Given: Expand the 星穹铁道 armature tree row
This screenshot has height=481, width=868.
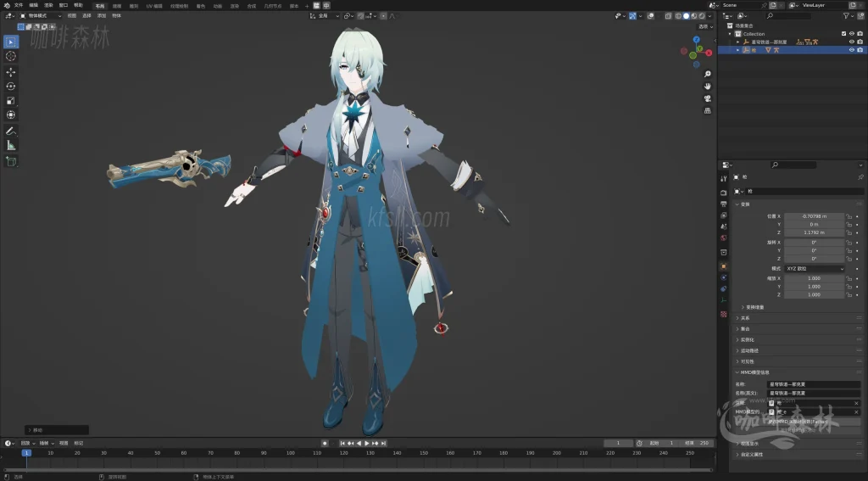Looking at the screenshot, I should point(738,42).
